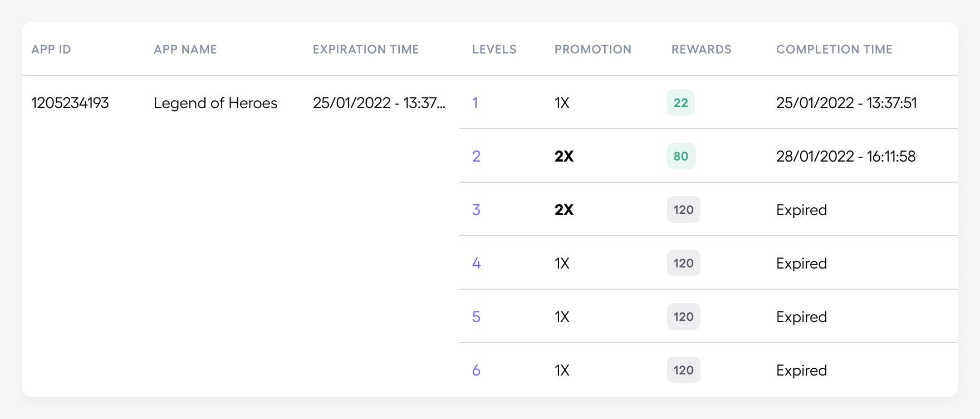The height and width of the screenshot is (419, 980).
Task: Open level 6 link
Action: pyautogui.click(x=476, y=370)
